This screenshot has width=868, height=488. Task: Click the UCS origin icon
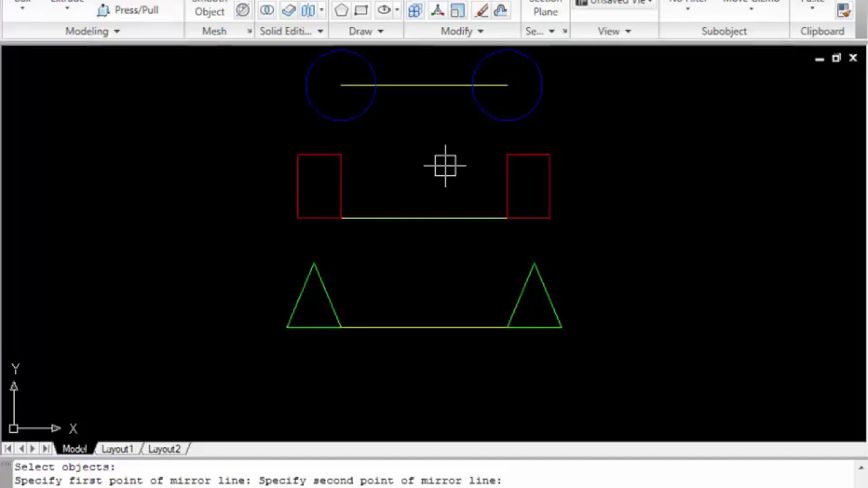14,428
